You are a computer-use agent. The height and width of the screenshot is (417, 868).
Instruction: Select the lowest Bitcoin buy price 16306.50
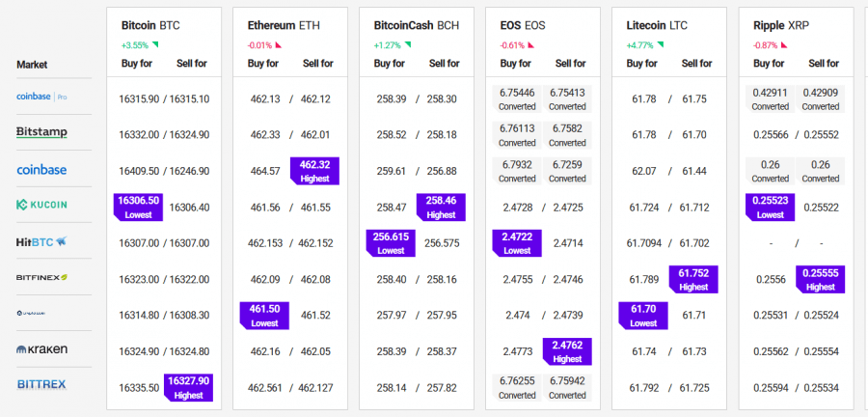138,208
